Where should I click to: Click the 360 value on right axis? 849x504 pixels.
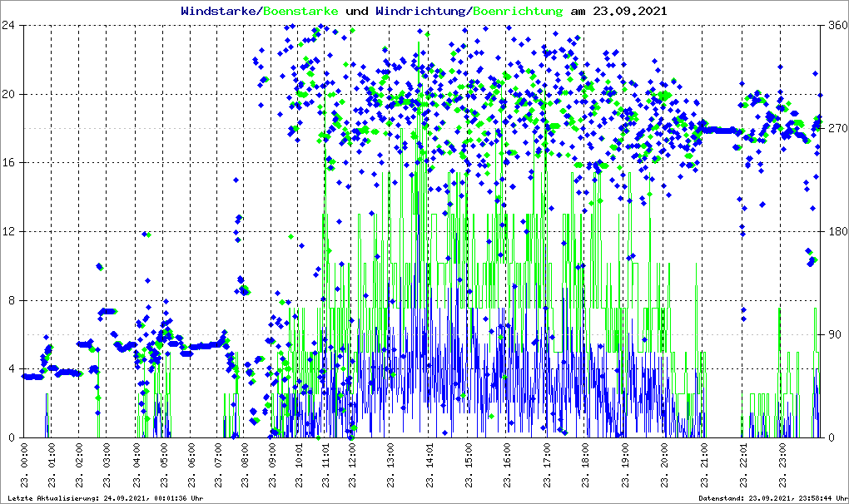[837, 25]
